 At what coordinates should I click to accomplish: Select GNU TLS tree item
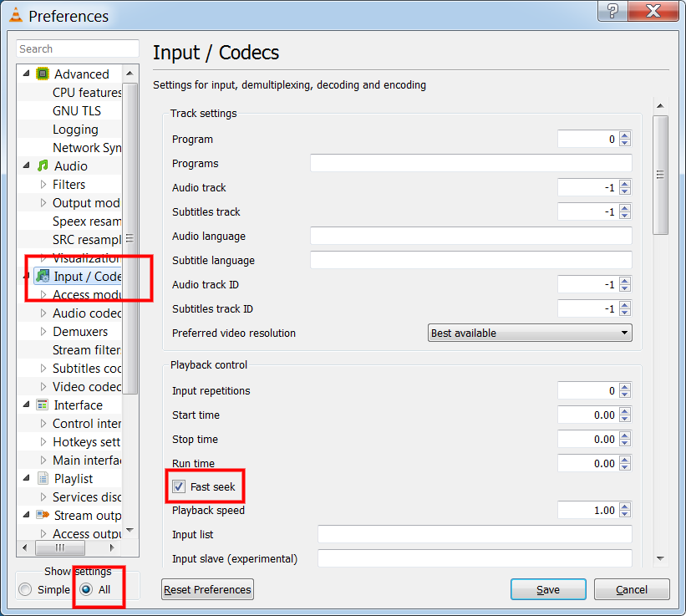point(77,110)
